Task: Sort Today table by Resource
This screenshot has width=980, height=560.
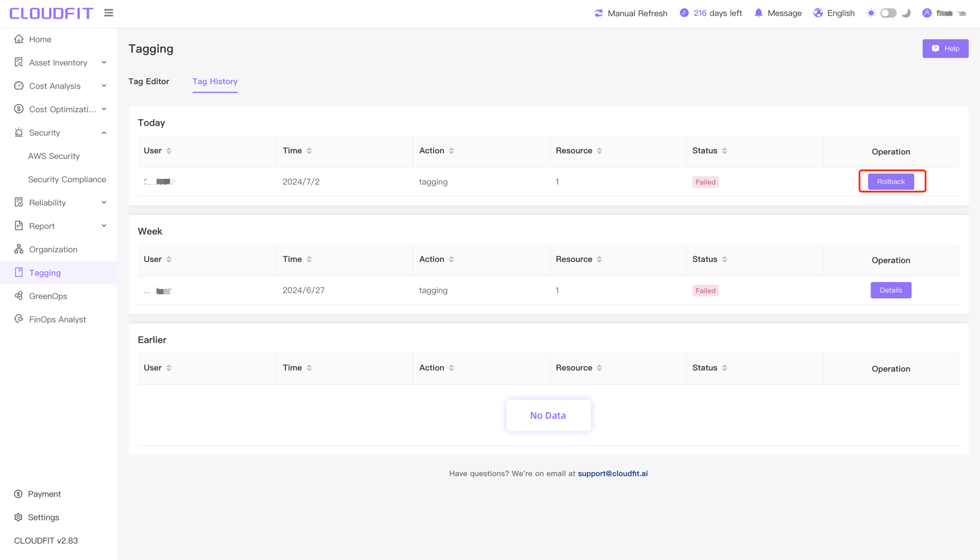Action: [x=599, y=151]
